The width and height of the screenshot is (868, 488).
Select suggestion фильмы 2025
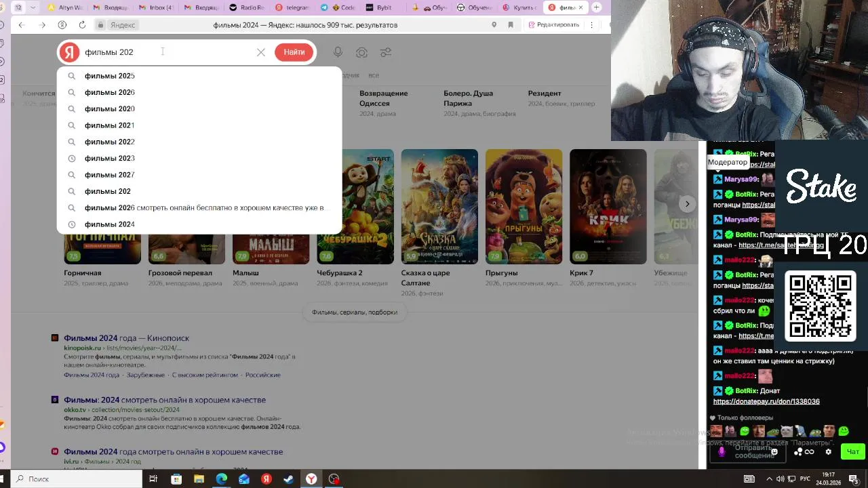point(199,76)
